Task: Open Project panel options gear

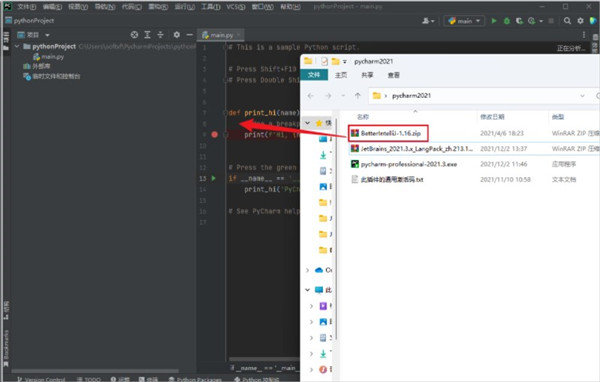Action: pos(176,35)
